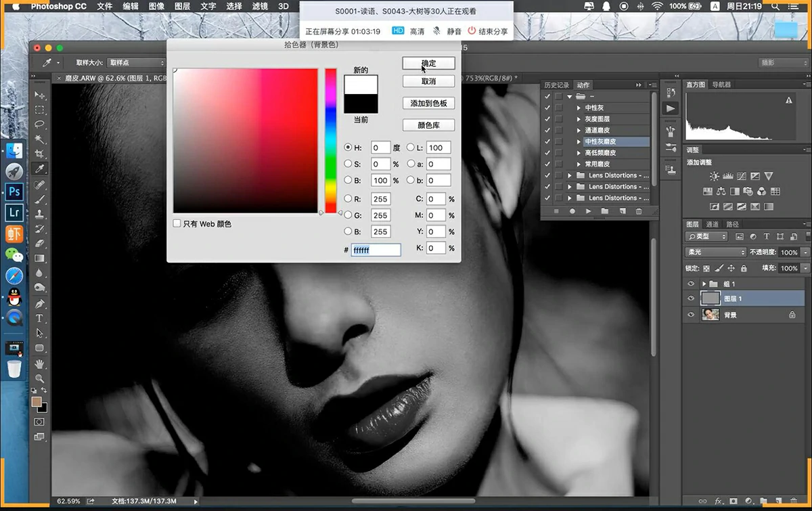Click the foreground color swatch
The height and width of the screenshot is (511, 812).
36,401
